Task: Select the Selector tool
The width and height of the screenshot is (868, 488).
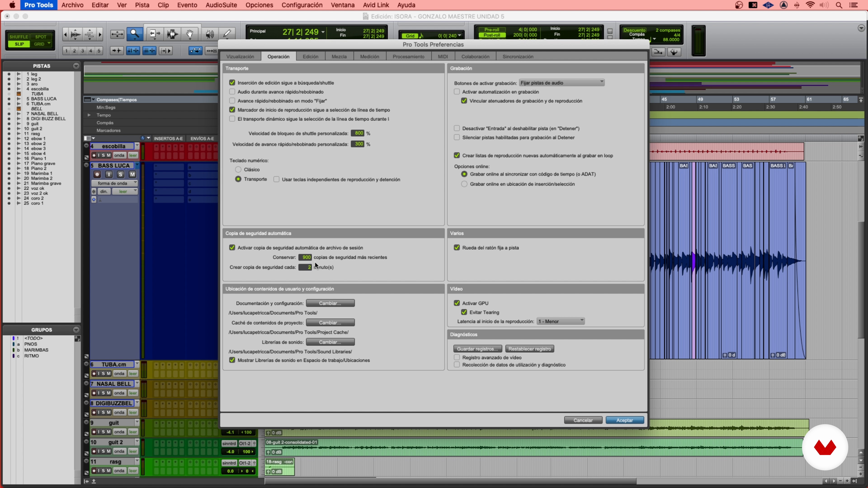Action: point(172,34)
